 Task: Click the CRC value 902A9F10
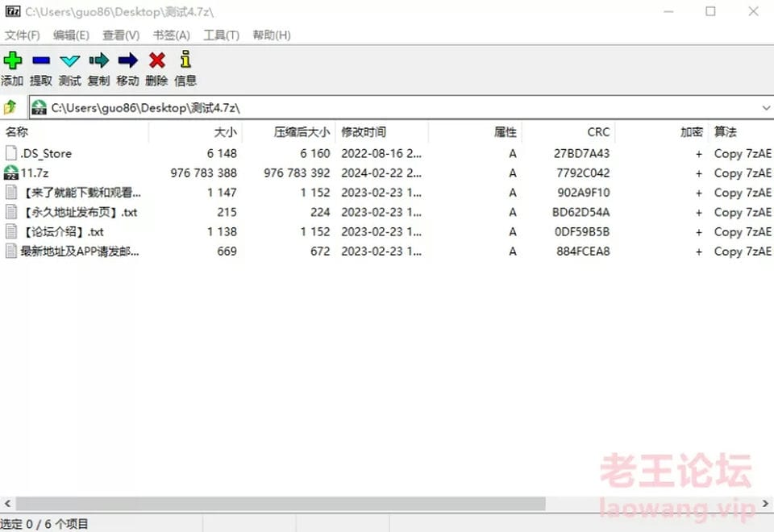tap(584, 193)
